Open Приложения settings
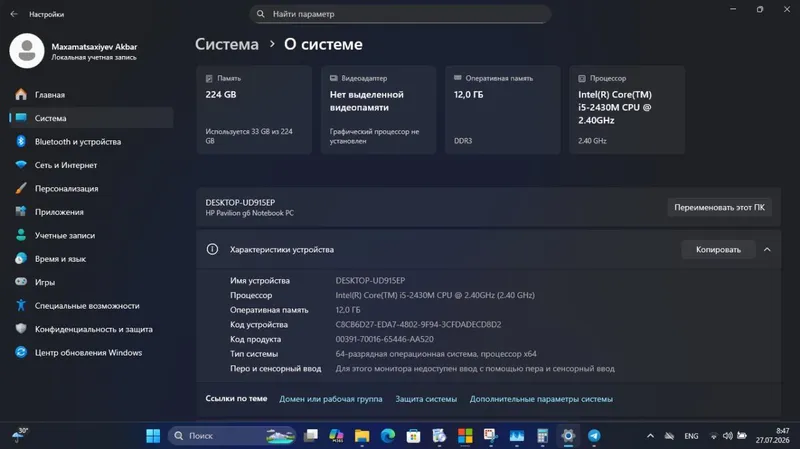 pos(91,212)
